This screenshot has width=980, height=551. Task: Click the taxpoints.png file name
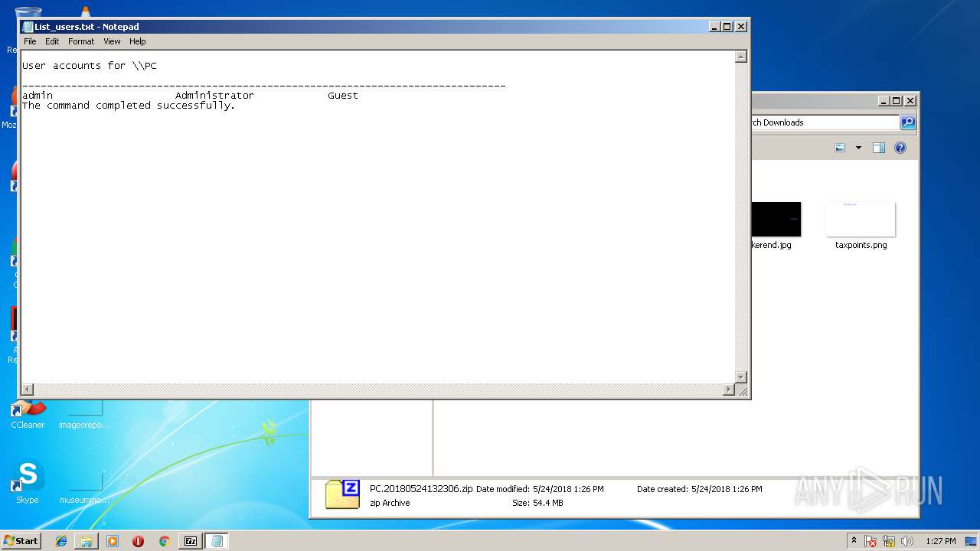pyautogui.click(x=861, y=245)
